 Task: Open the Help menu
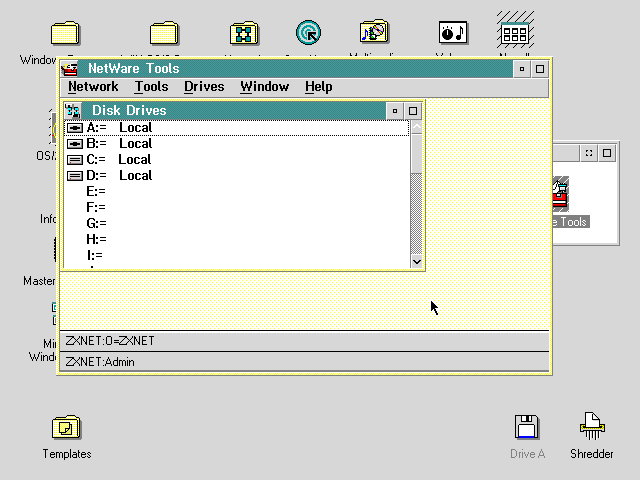click(318, 87)
